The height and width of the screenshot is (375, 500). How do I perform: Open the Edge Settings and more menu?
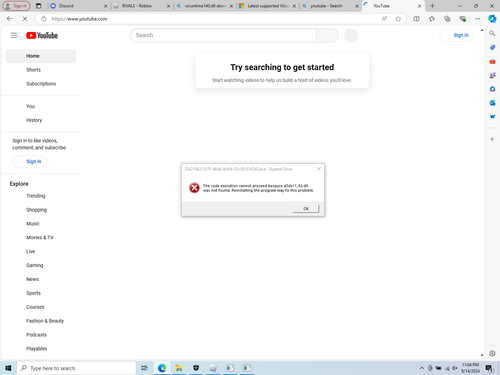click(x=478, y=19)
